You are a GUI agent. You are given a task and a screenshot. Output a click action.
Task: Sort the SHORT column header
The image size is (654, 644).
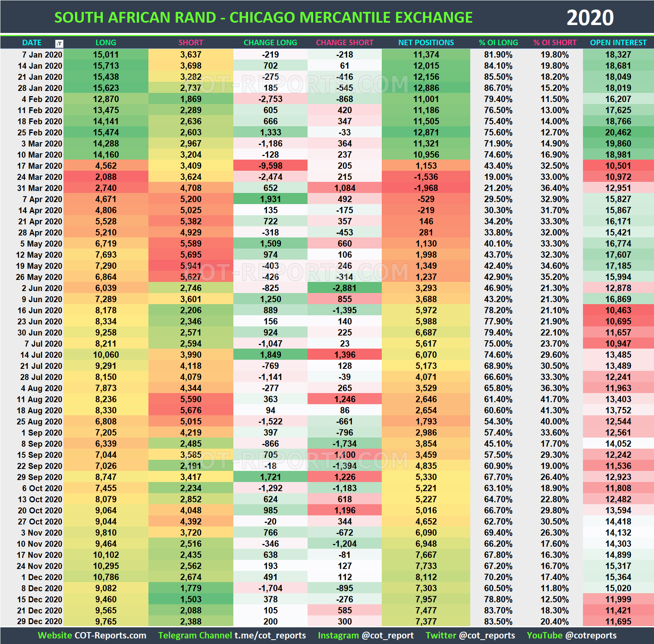tap(191, 42)
